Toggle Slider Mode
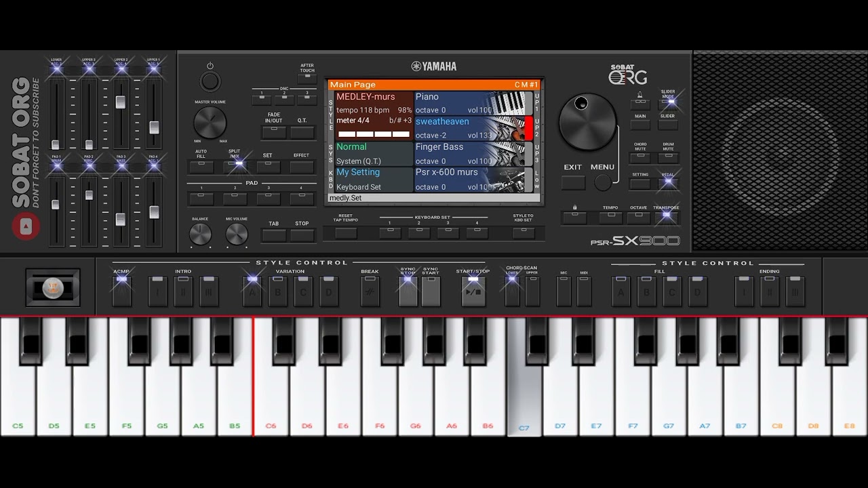The image size is (868, 488). [x=668, y=105]
